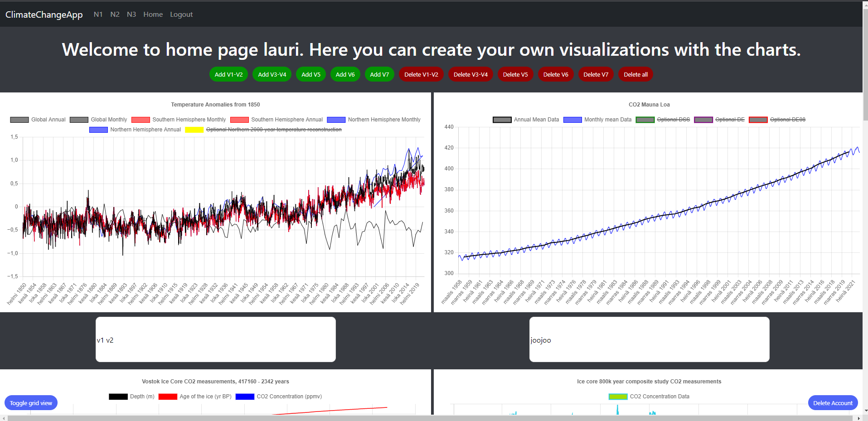The image size is (868, 421).
Task: Click the Toggle grid view button
Action: pos(31,403)
